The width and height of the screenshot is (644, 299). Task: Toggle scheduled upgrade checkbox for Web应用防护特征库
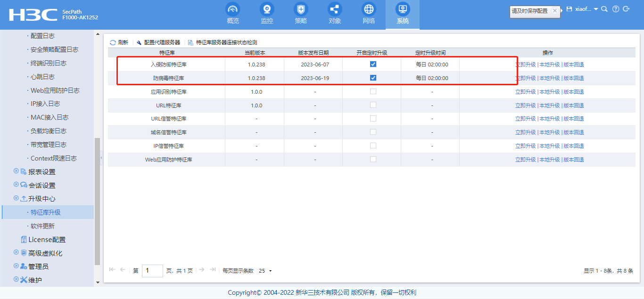tap(373, 160)
